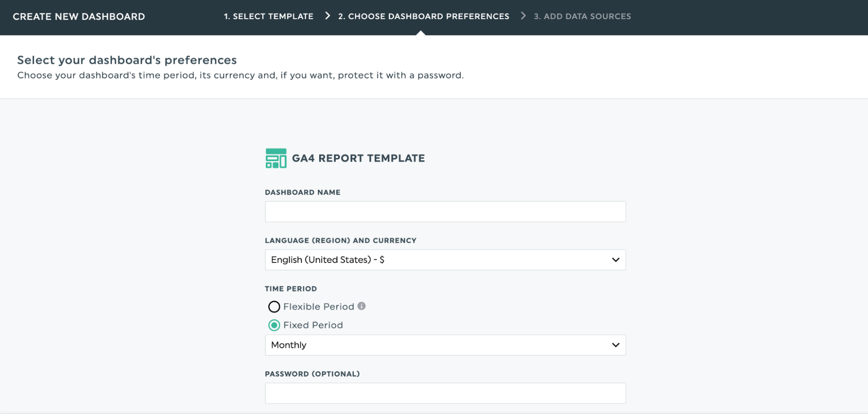Click the active step pointer triangle indicator
868x414 pixels.
[420, 33]
